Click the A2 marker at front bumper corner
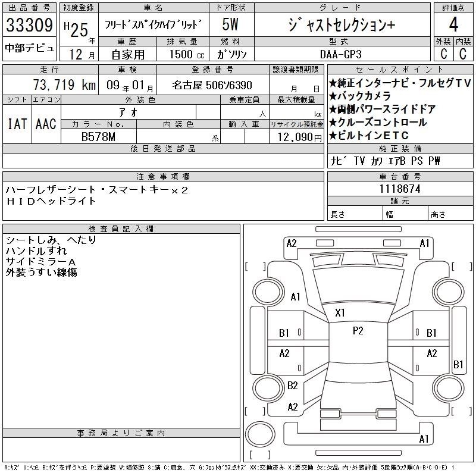Screen dimensions: 476x476 click(x=292, y=243)
